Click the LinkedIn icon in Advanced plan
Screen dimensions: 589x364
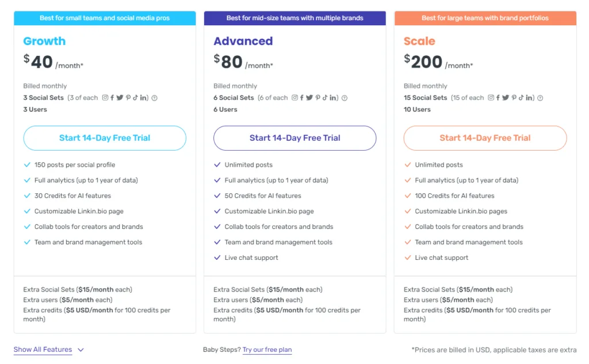(333, 98)
